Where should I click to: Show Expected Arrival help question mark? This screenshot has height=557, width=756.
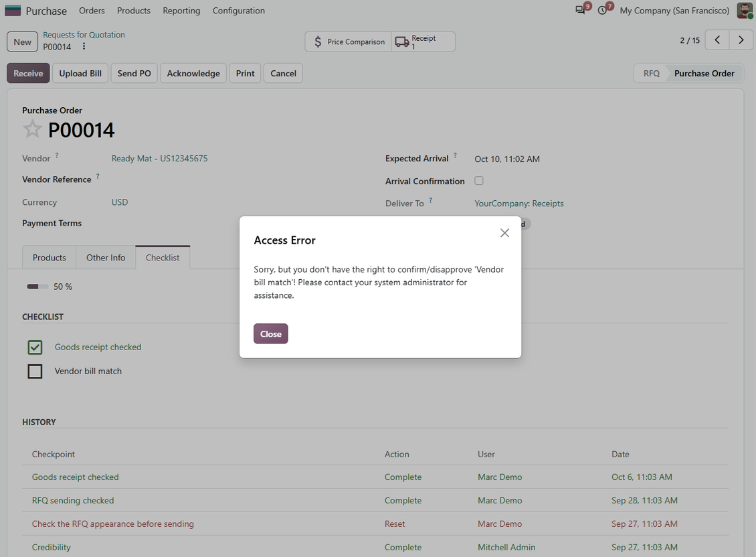455,155
